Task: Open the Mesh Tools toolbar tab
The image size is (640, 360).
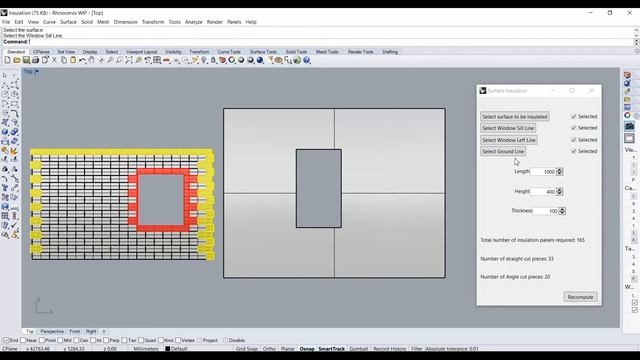Action: tap(327, 52)
